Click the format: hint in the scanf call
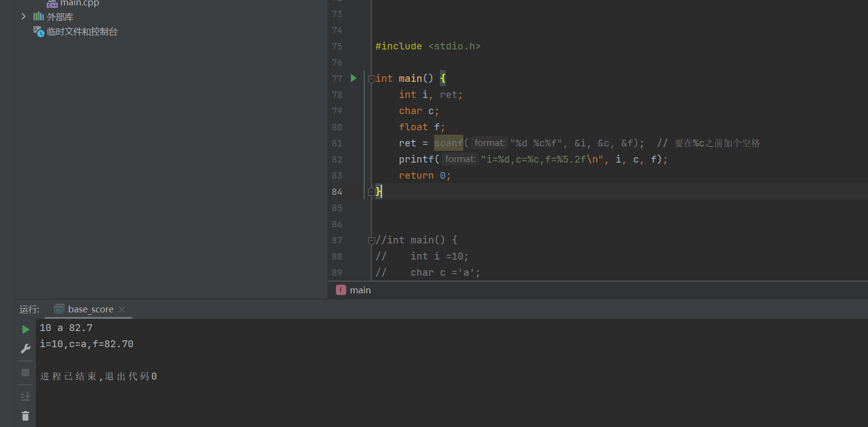Screen dimensions: 868x427 click(489, 143)
